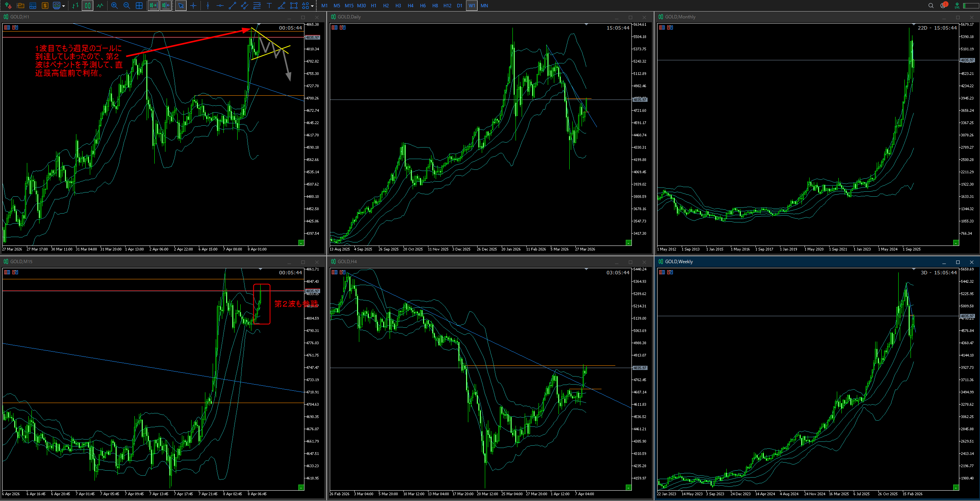The height and width of the screenshot is (501, 980).
Task: Toggle candlestick chart type
Action: click(x=88, y=6)
